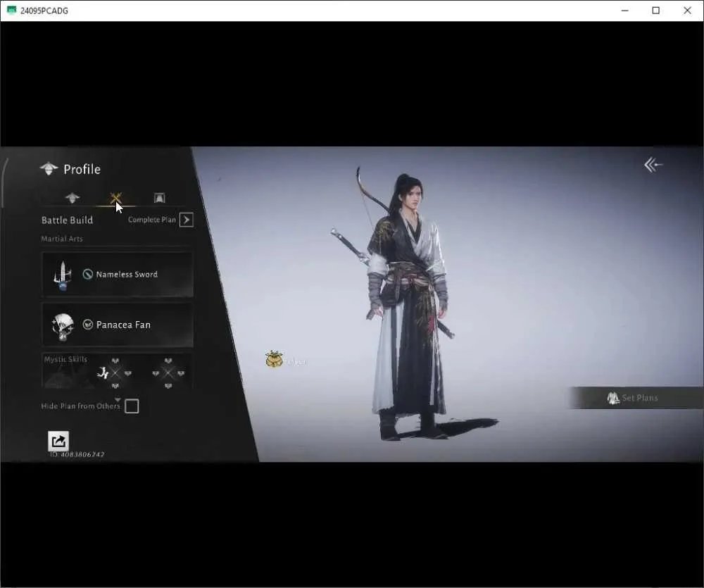Click the Complete Plan arrow button
Screen dimensions: 704x588
tap(187, 220)
